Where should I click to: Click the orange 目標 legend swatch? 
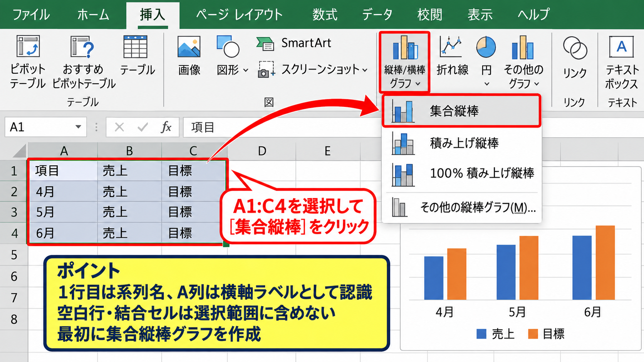pyautogui.click(x=533, y=334)
